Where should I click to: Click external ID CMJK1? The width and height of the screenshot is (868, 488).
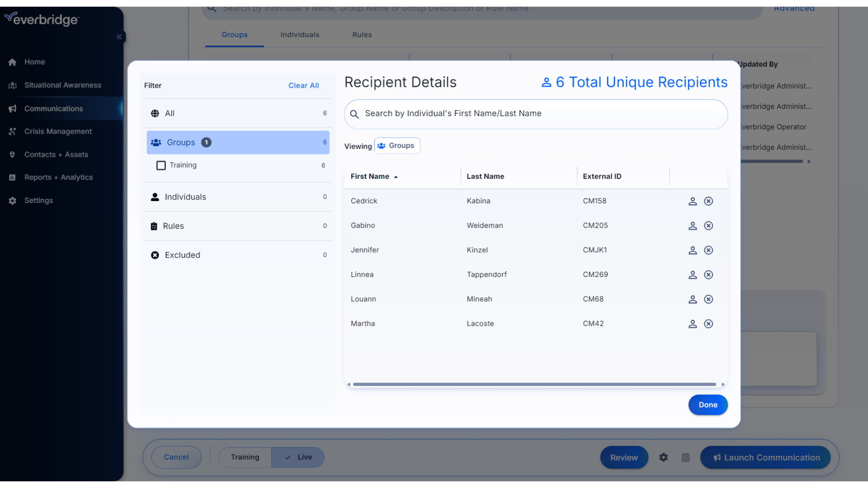[x=595, y=250]
